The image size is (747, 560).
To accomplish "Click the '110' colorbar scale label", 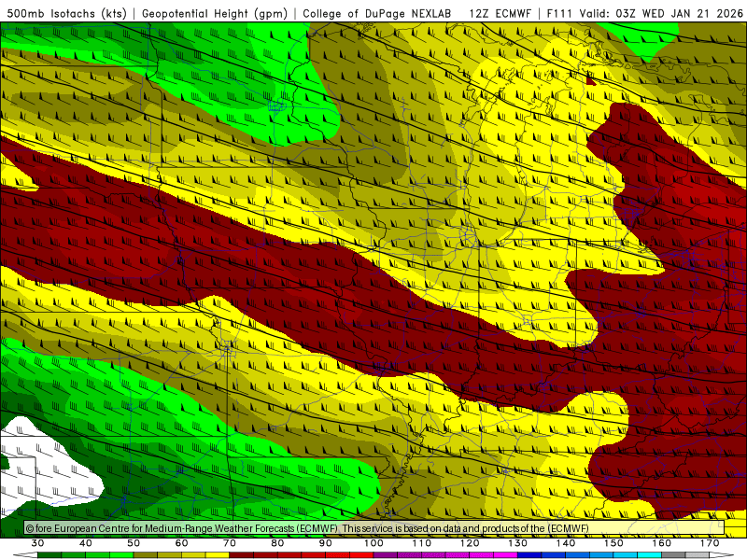I will [422, 543].
